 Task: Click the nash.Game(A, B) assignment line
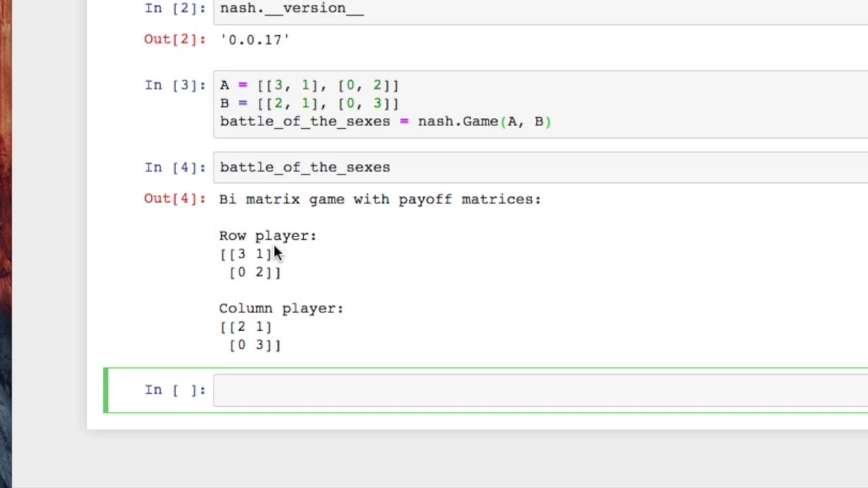click(x=385, y=121)
